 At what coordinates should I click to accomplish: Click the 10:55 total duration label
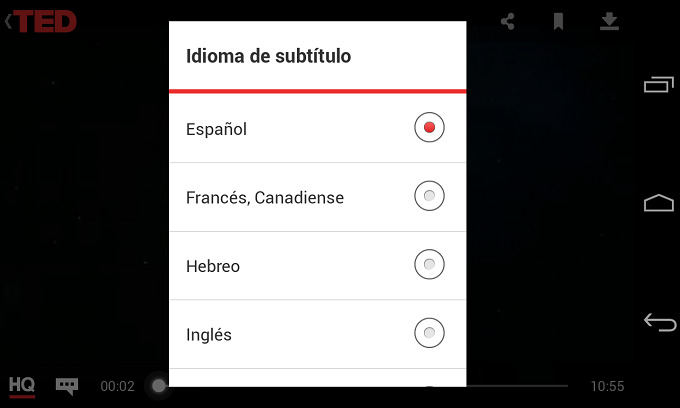point(607,386)
